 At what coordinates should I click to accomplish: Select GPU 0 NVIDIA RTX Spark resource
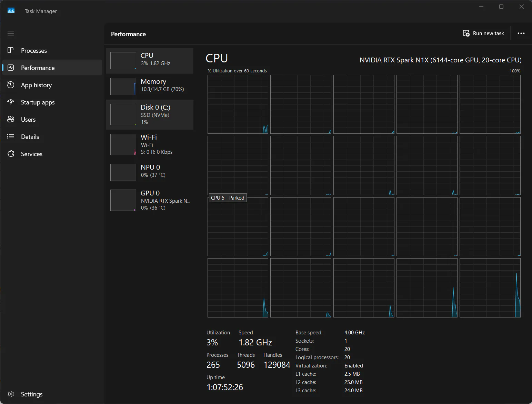click(150, 200)
